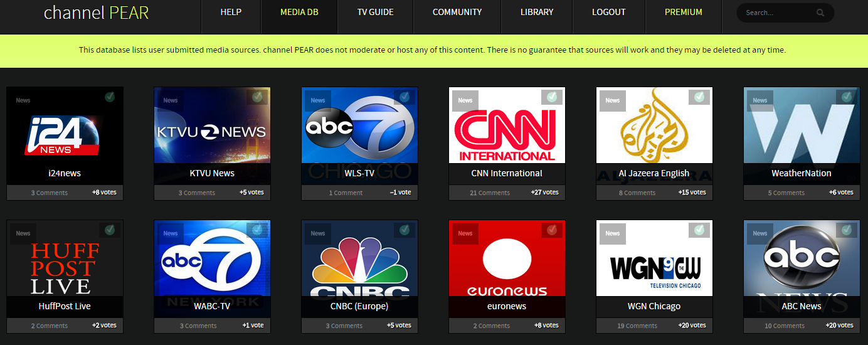Viewport: 868px width, 345px height.
Task: View 19 Comments on WGN Chicago
Action: point(637,326)
